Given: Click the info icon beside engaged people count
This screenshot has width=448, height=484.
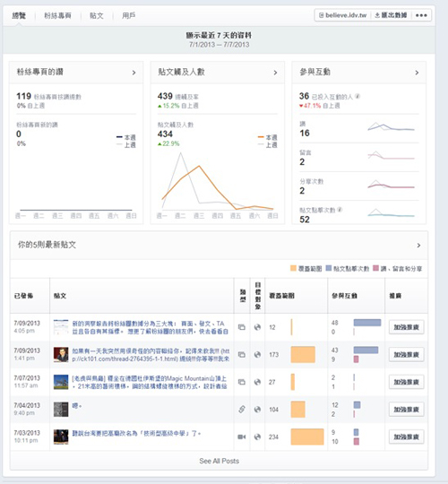Looking at the screenshot, I should pos(358,96).
